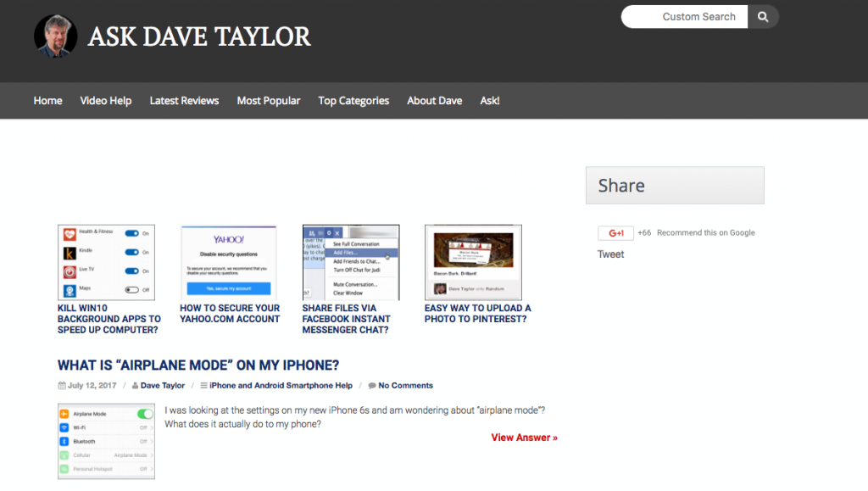Open How to Secure Your Yahoo.com Account
Screen dimensions: 868x491
pos(230,313)
